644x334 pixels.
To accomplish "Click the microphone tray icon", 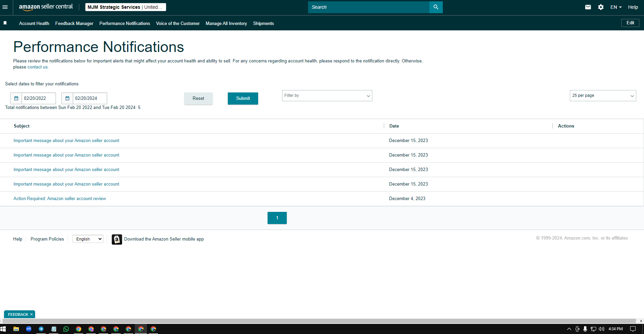I will click(x=585, y=329).
